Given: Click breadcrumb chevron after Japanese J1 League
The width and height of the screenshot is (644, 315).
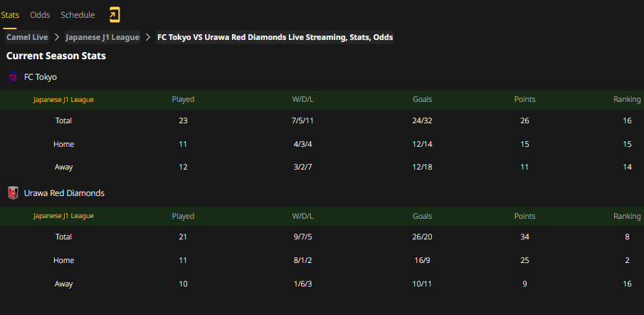Looking at the screenshot, I should (148, 38).
